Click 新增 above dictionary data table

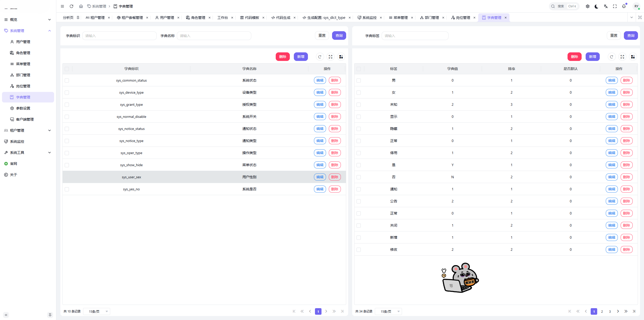(593, 57)
